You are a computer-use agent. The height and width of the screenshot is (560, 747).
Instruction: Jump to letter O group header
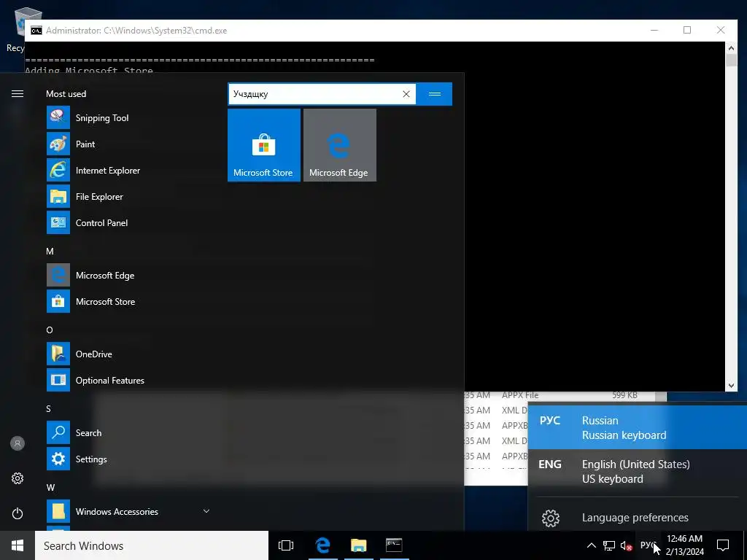(50, 330)
